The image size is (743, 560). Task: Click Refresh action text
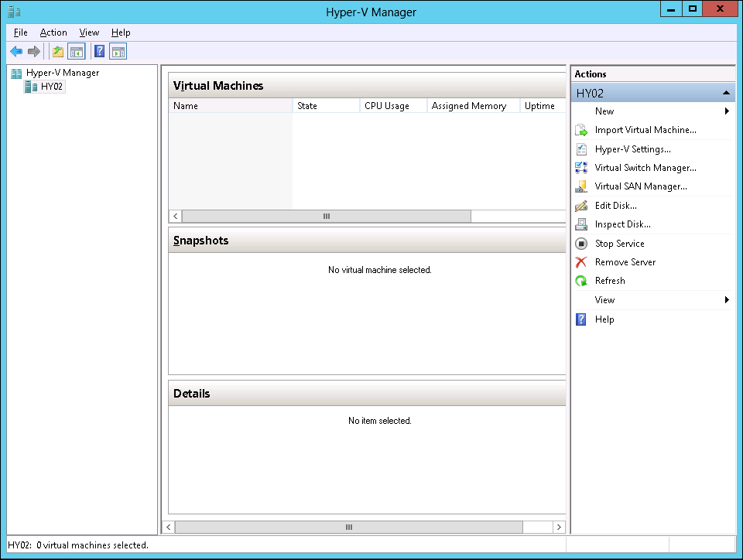pyautogui.click(x=610, y=281)
